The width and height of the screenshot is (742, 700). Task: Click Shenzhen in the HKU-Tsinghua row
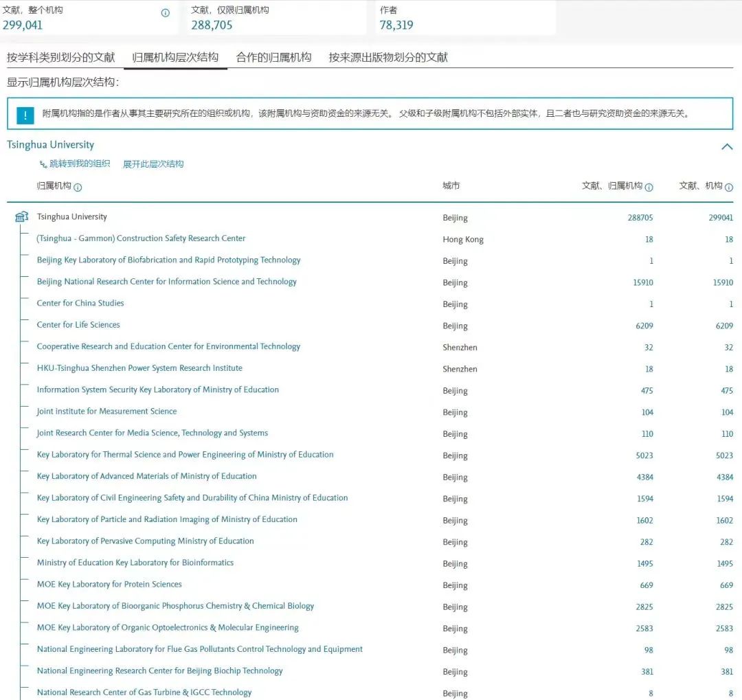coord(460,369)
